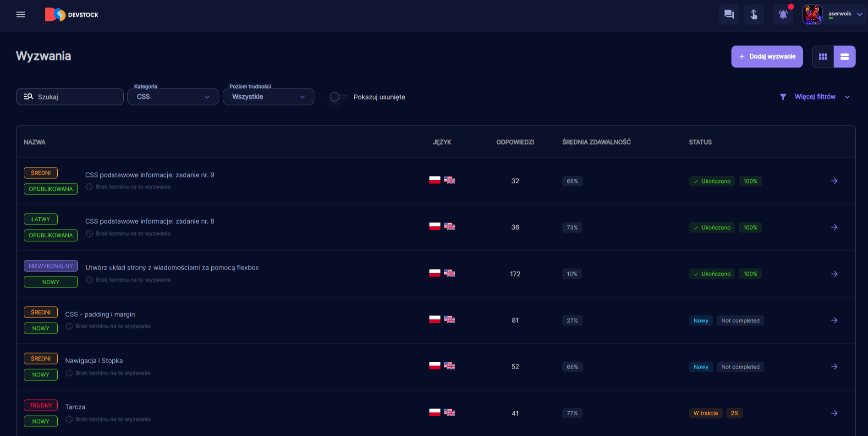
Task: Click the Polish flag for the flexbox challenge
Action: click(435, 273)
